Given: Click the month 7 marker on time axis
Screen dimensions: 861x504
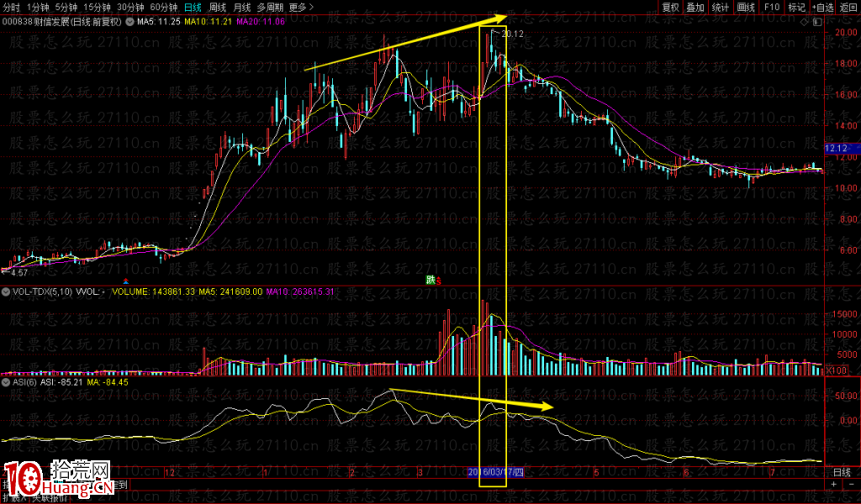Looking at the screenshot, I should [x=772, y=472].
